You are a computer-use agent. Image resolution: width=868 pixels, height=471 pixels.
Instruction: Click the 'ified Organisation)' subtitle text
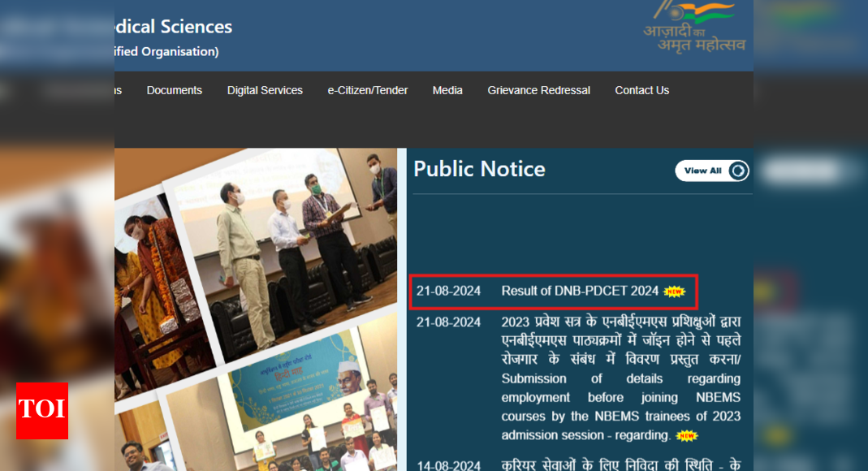166,51
